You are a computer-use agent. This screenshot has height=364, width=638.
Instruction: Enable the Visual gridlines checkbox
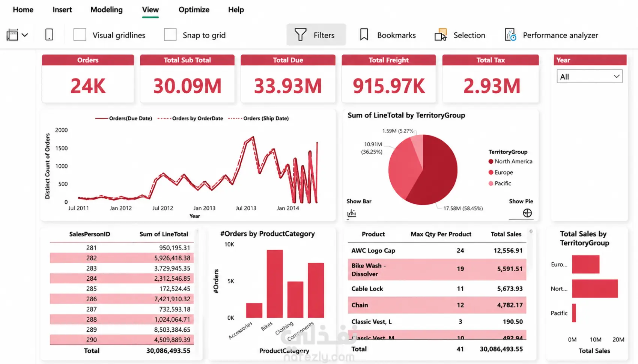(x=80, y=35)
